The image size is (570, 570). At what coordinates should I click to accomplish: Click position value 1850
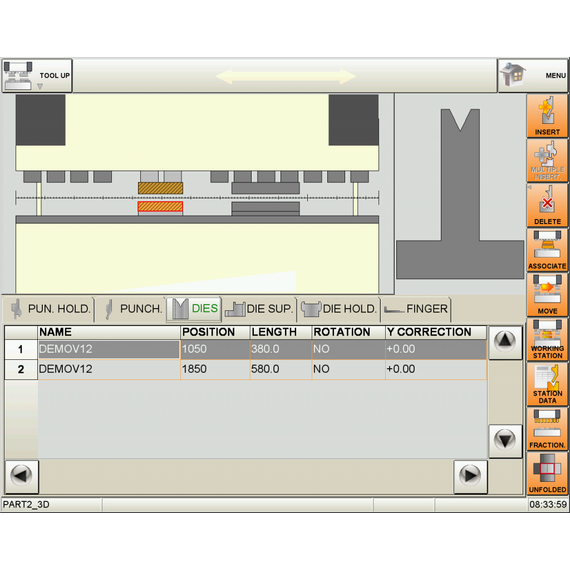(x=215, y=369)
